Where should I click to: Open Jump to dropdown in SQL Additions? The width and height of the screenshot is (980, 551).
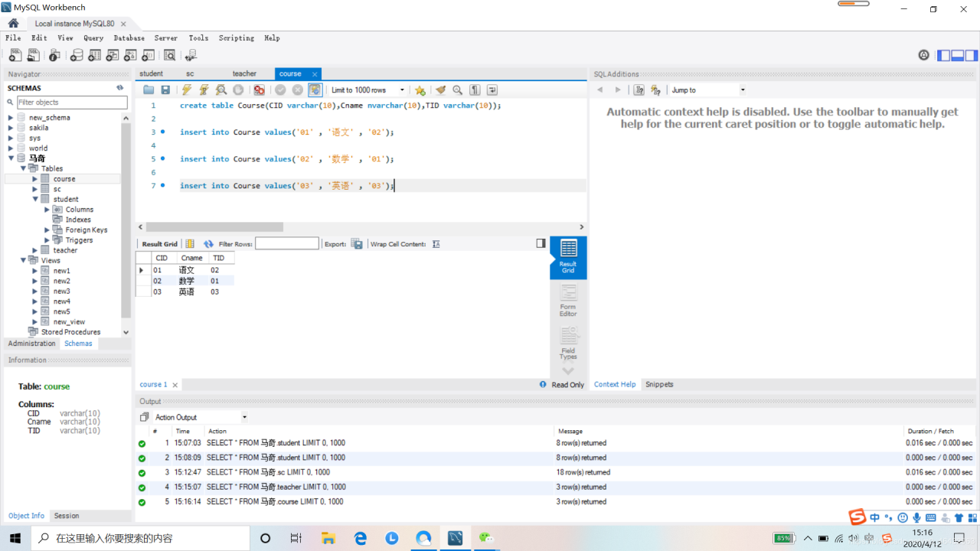click(707, 90)
